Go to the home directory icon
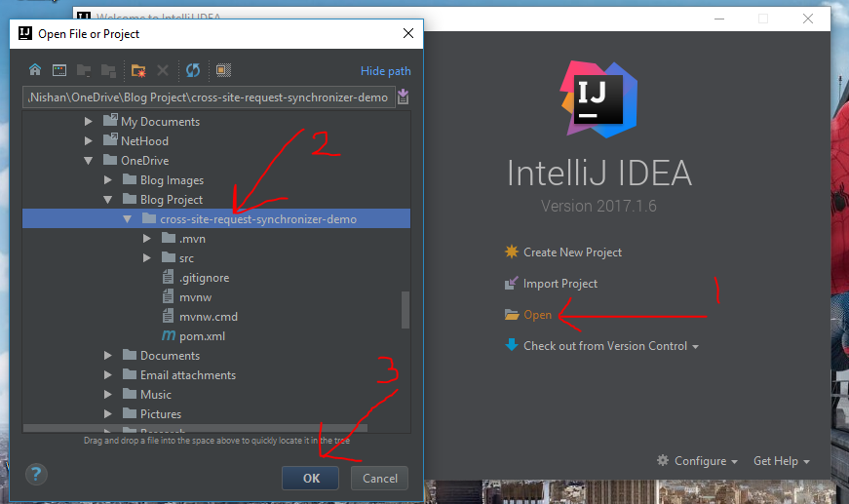The width and height of the screenshot is (849, 504). click(x=35, y=70)
